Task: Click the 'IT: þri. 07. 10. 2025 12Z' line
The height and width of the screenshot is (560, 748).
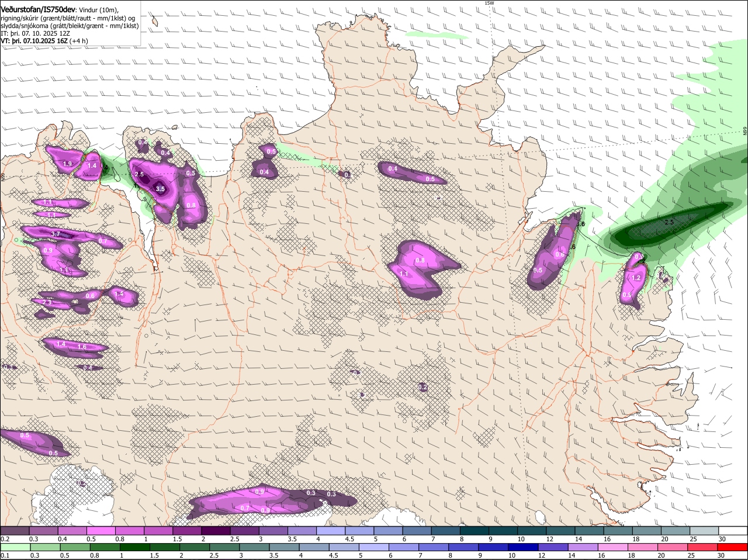Action: pos(35,33)
